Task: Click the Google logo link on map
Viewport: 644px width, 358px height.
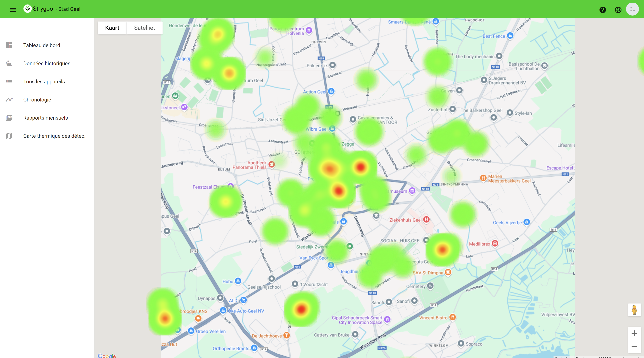Action: 107,356
